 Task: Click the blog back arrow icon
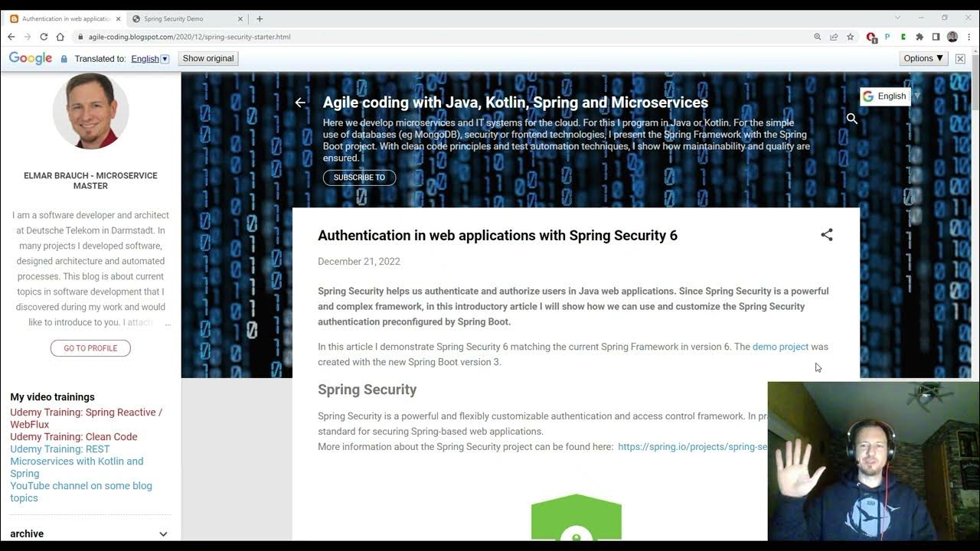tap(300, 103)
